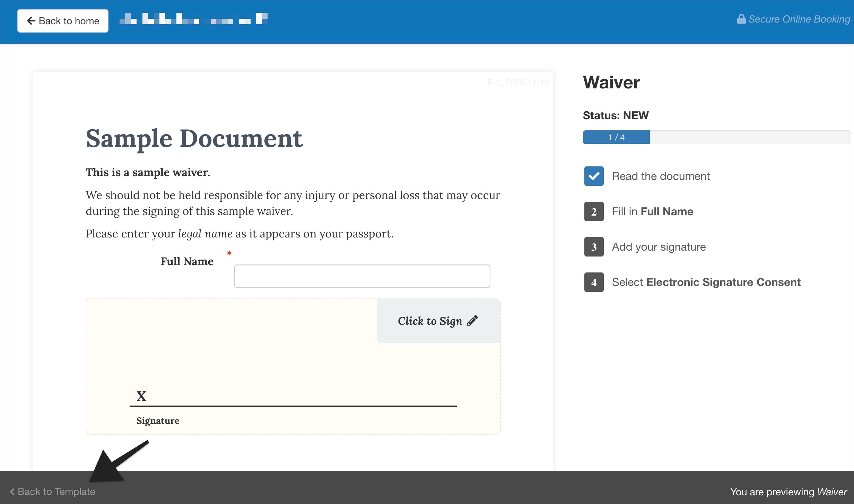The width and height of the screenshot is (854, 504).
Task: Click the Back to home button
Action: tap(63, 21)
